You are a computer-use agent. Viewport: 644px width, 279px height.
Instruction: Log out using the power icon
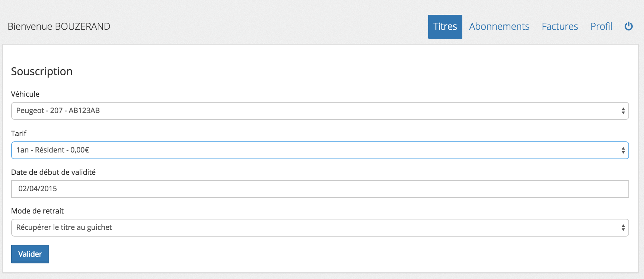click(x=628, y=26)
